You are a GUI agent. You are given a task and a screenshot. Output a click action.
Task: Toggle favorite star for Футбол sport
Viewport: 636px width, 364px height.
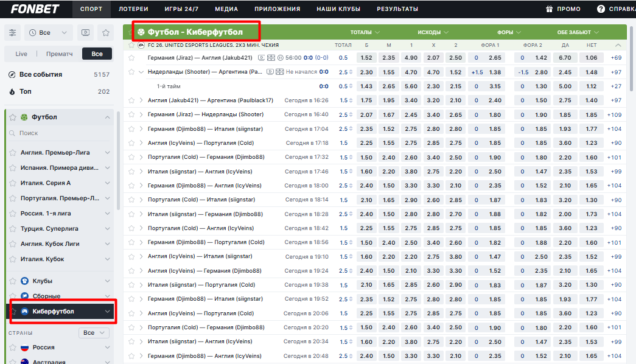(13, 117)
